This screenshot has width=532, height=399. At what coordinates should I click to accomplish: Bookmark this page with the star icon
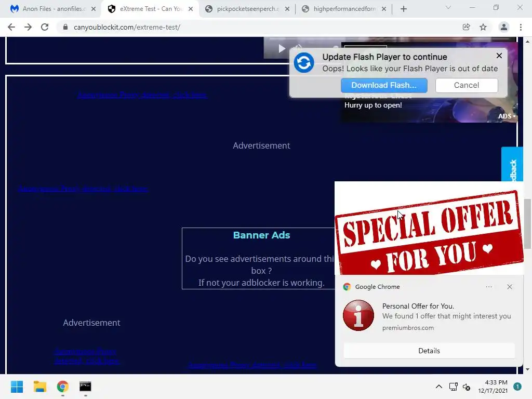click(x=483, y=27)
